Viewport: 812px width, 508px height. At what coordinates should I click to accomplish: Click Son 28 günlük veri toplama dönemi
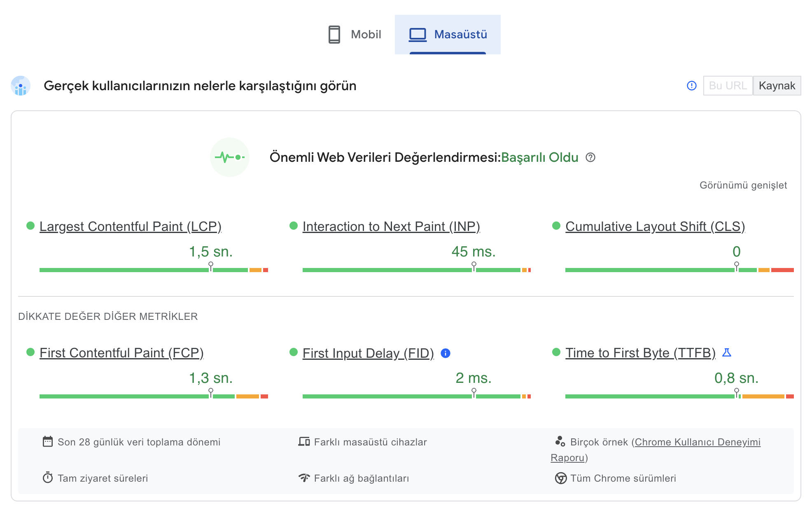139,442
